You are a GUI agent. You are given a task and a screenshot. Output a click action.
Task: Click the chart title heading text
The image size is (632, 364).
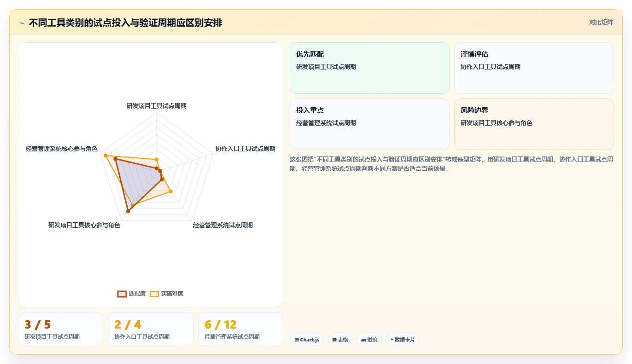[x=125, y=23]
